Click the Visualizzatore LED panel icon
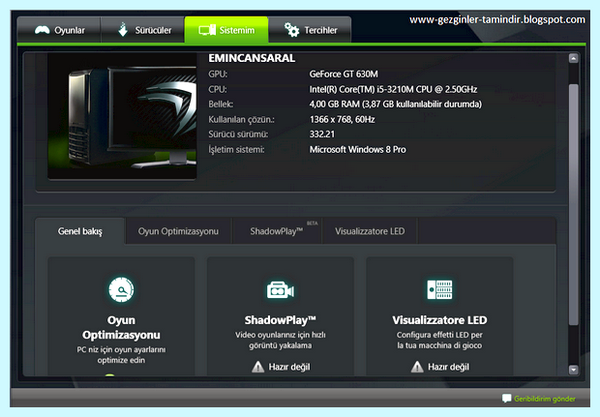Viewport: 600px width, 417px height. (439, 290)
